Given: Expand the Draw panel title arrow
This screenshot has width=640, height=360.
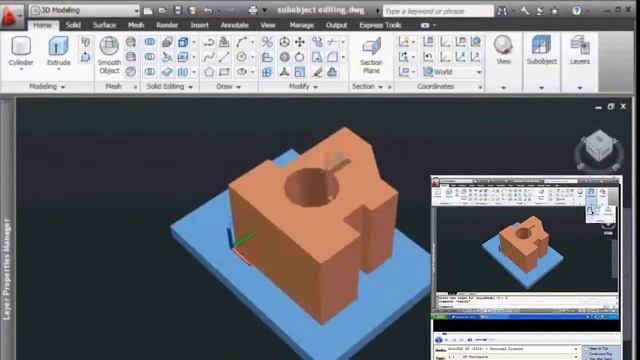Looking at the screenshot, I should 239,87.
